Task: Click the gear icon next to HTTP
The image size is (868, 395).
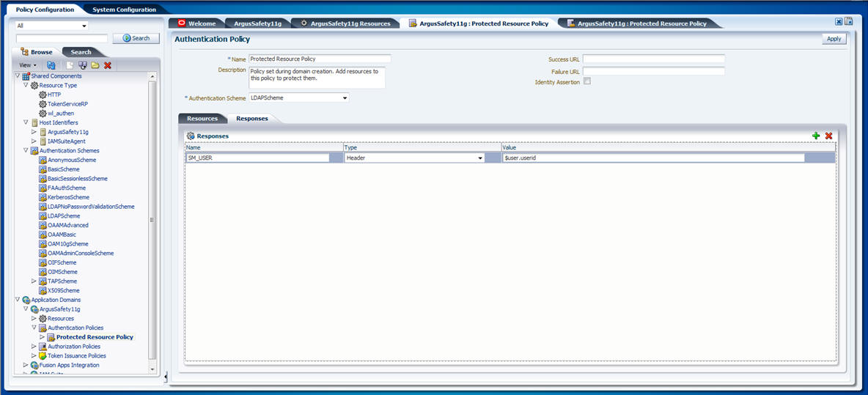Action: [x=43, y=95]
